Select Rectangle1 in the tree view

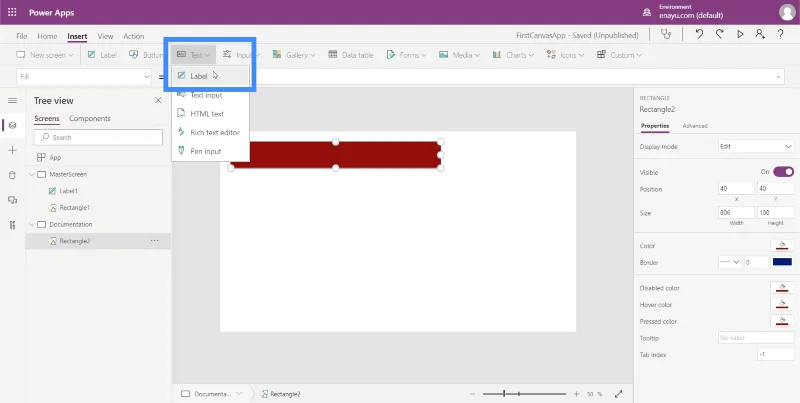coord(74,208)
